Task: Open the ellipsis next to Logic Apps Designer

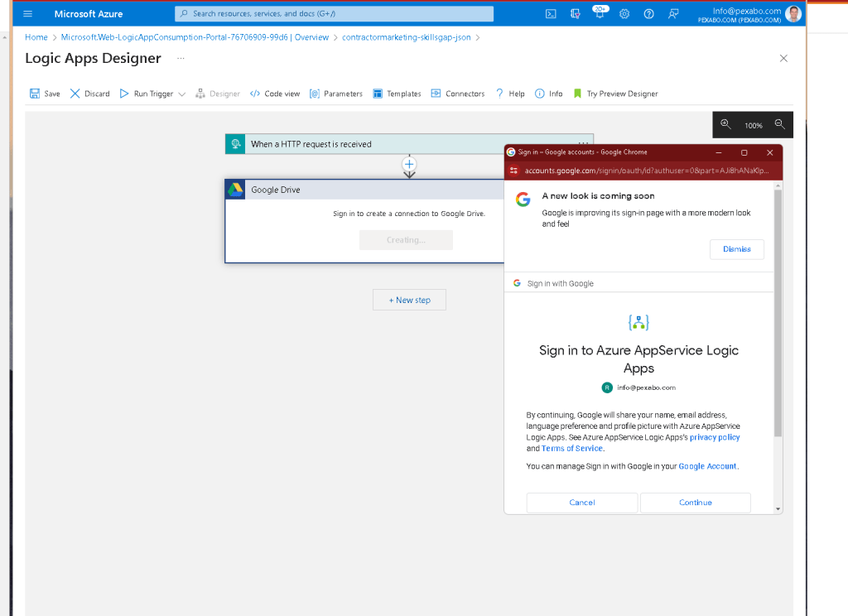Action: pos(181,58)
